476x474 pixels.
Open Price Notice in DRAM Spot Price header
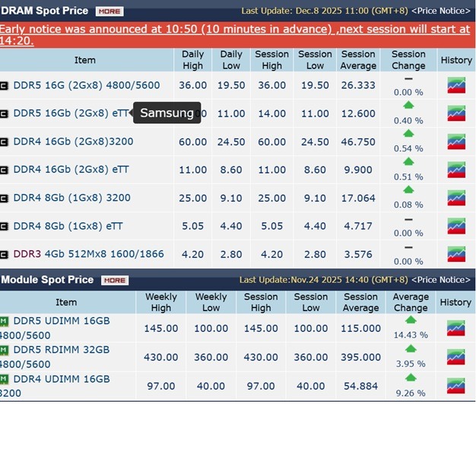coord(441,11)
